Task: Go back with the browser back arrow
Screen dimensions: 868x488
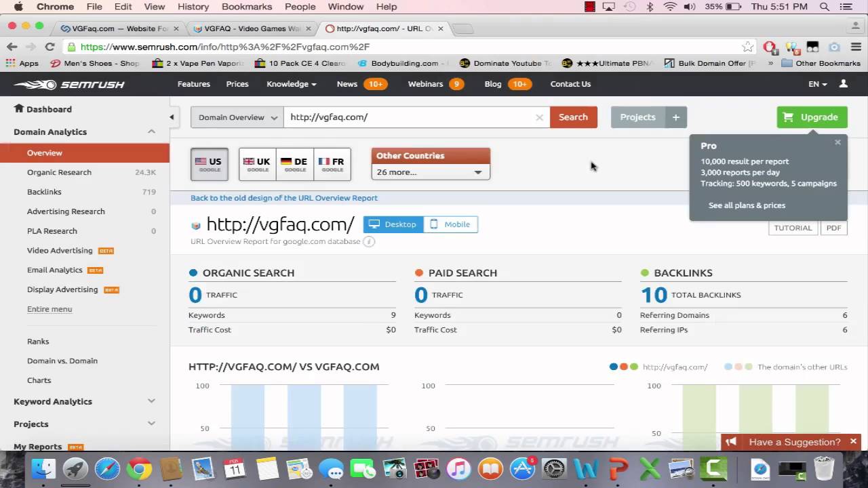Action: coord(12,47)
